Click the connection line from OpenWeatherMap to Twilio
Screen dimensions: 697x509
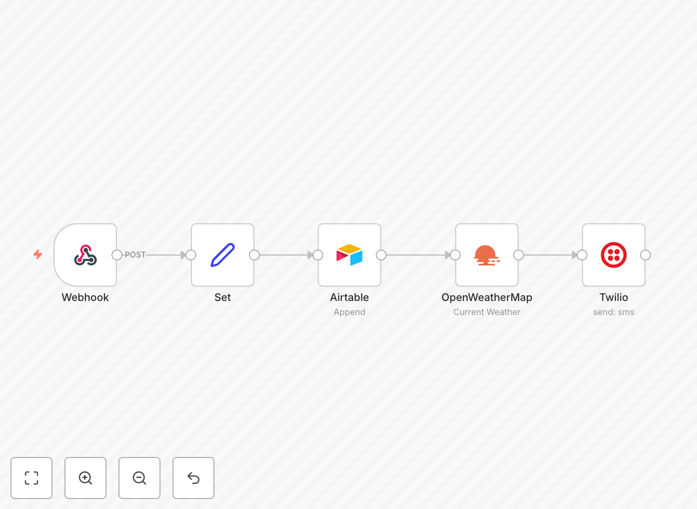pos(549,255)
